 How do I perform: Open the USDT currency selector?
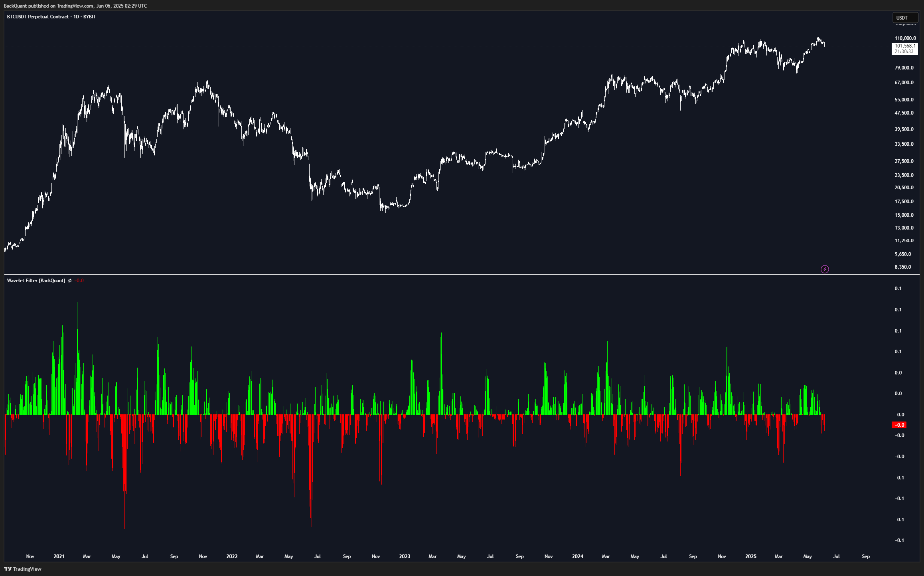pos(905,18)
